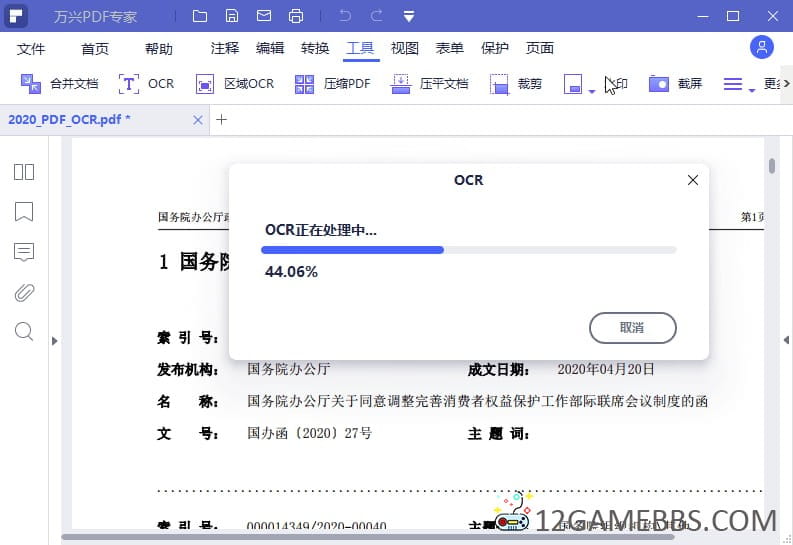Select the OCR tool in toolbar
This screenshot has height=545, width=793.
pyautogui.click(x=146, y=84)
